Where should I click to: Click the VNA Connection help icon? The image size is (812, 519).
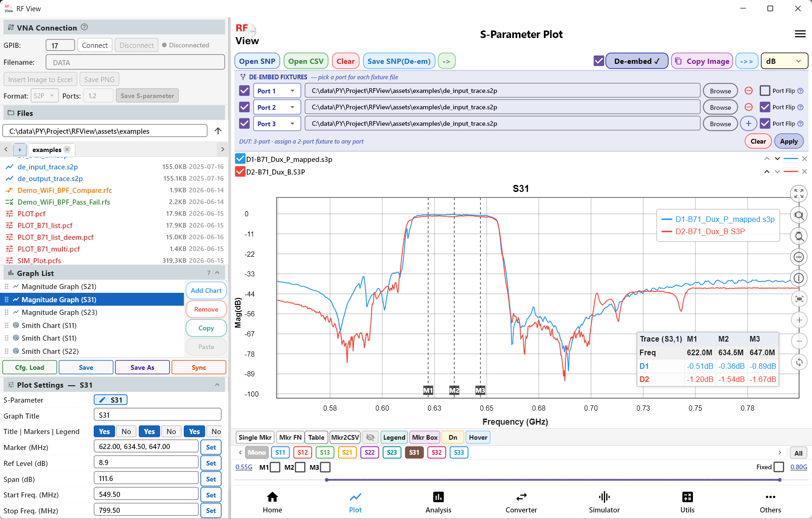(84, 27)
